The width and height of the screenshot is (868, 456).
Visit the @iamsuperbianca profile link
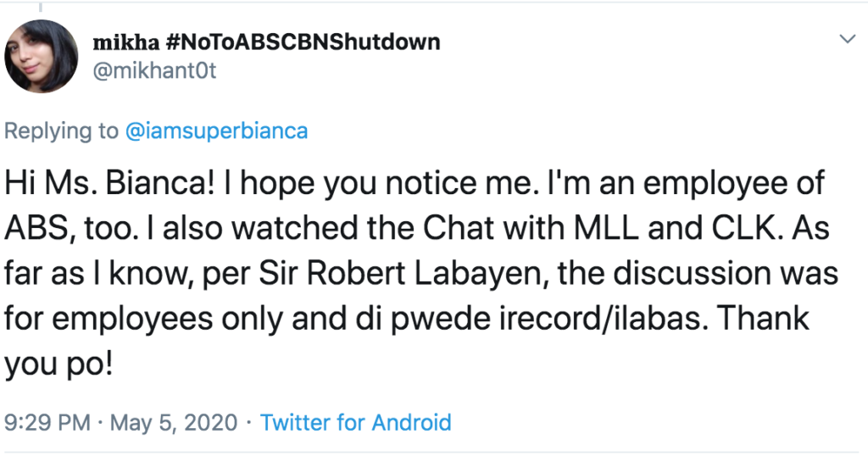click(x=216, y=131)
